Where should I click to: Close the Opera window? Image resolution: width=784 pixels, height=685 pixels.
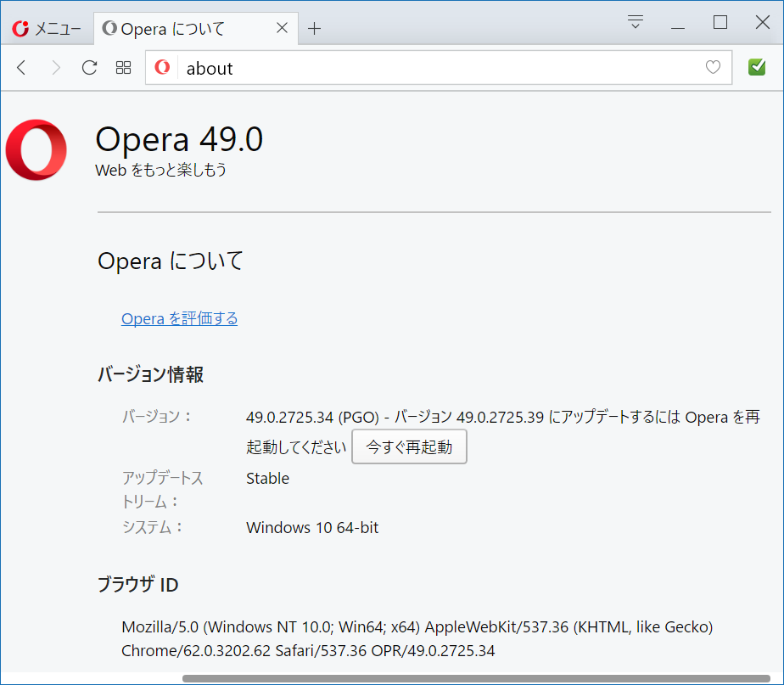[763, 22]
